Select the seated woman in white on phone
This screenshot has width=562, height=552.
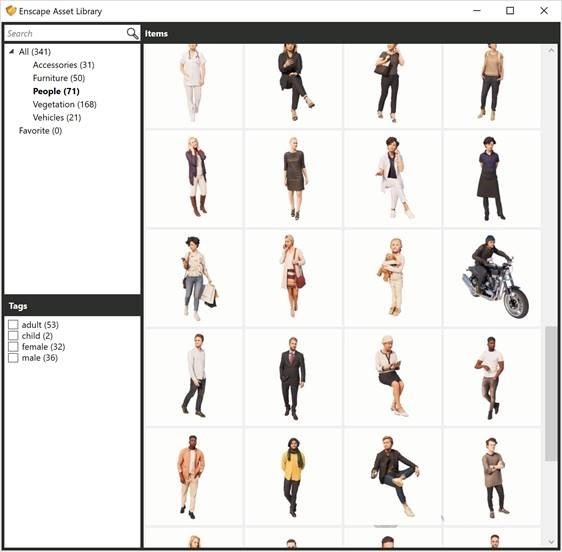coord(392,179)
